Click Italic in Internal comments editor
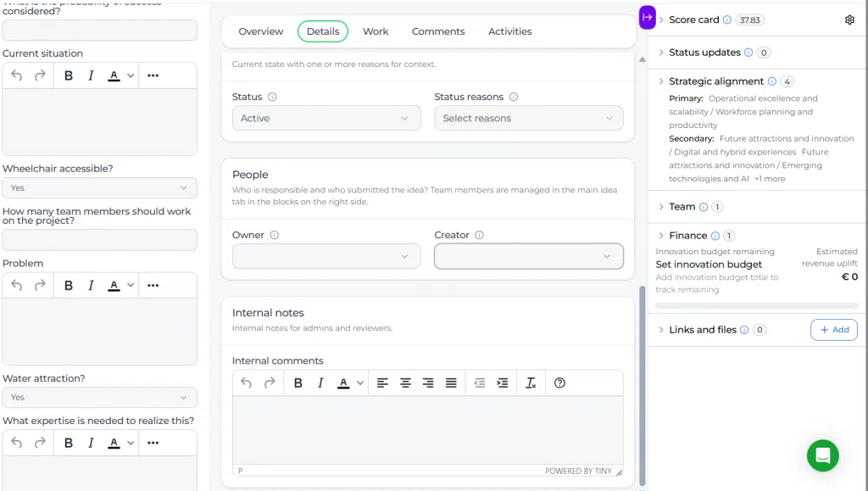The image size is (868, 491). [x=320, y=383]
